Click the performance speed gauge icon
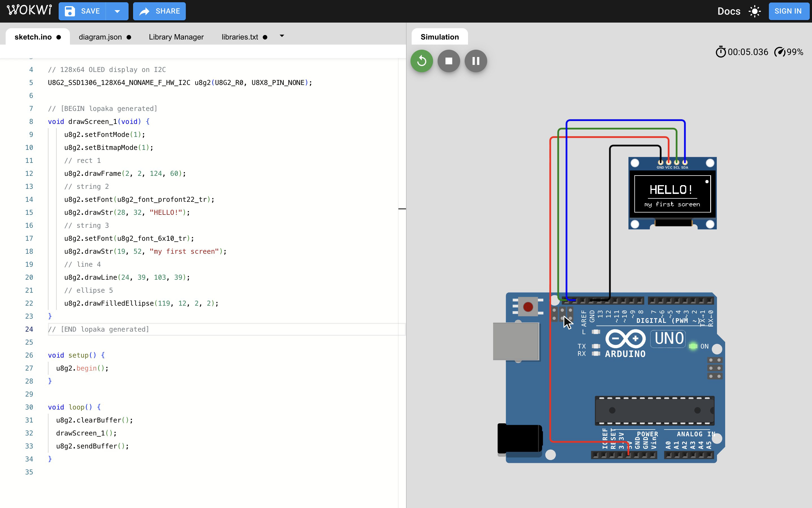 tap(780, 52)
